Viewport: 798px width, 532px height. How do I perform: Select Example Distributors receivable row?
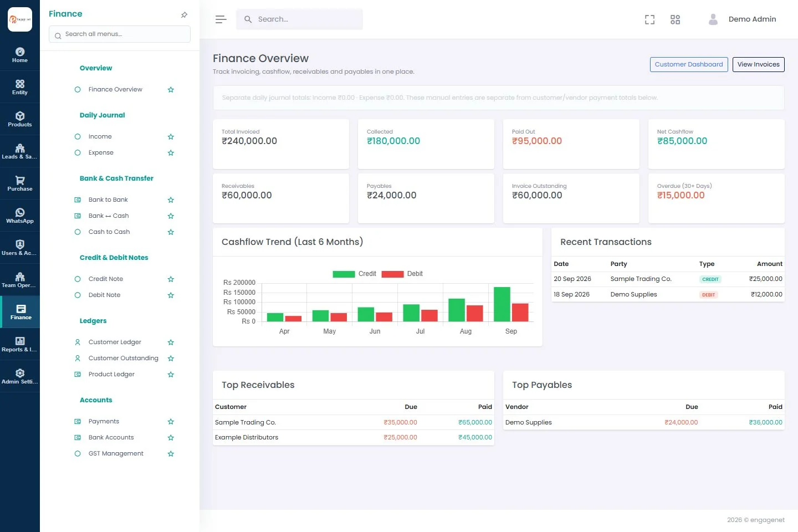click(354, 437)
